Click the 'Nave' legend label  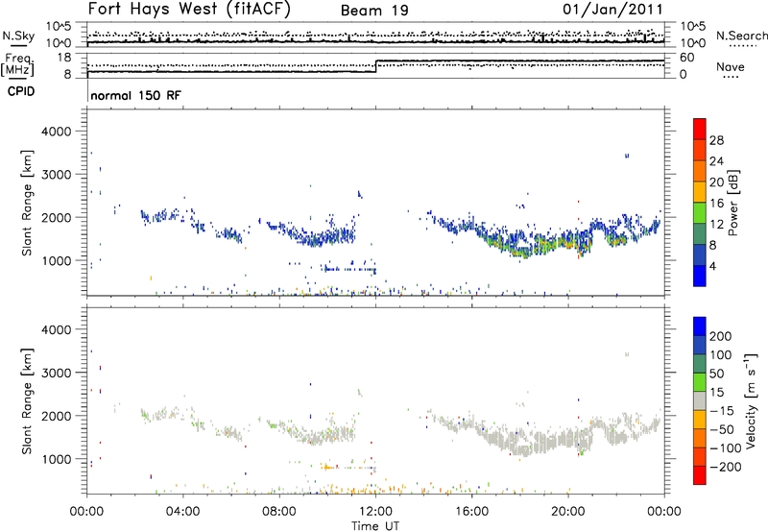coord(731,66)
